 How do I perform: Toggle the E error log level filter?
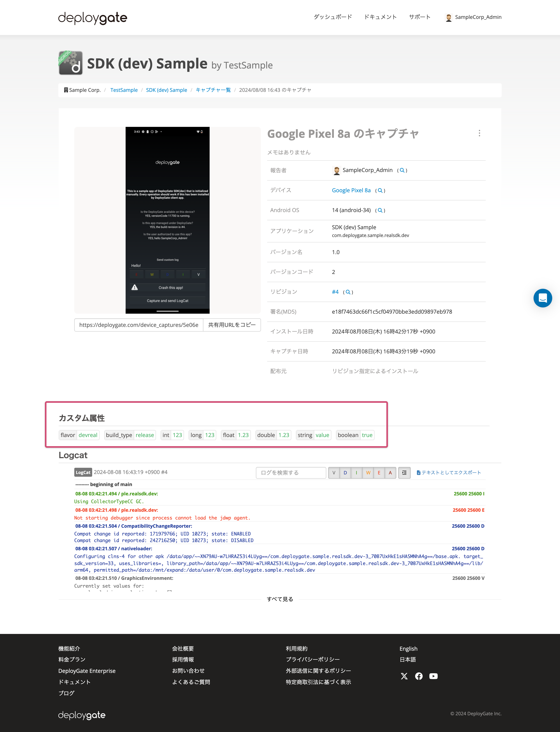(379, 473)
